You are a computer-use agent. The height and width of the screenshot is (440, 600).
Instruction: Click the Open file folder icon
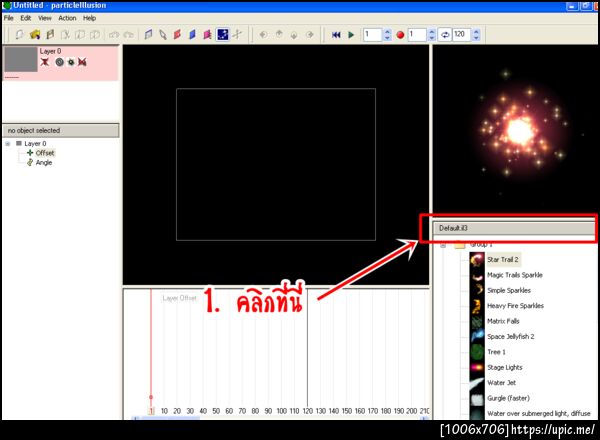point(35,35)
